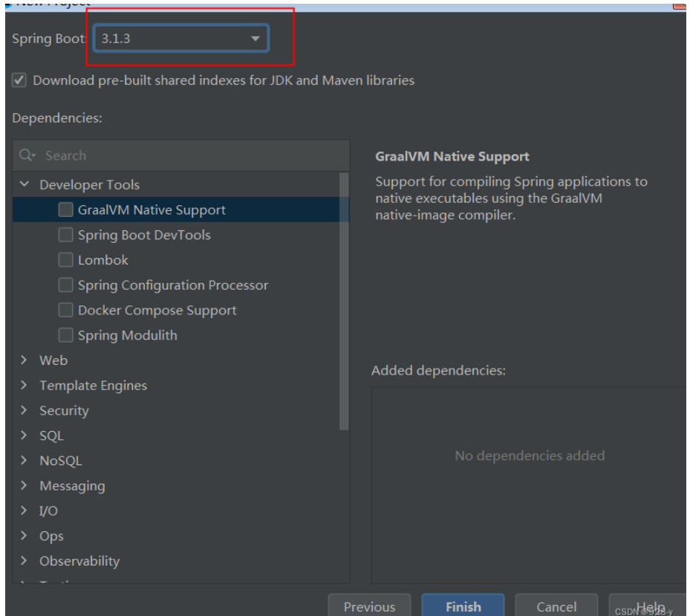Click the search magnifier icon
Viewport: 690px width, 616px height.
(x=27, y=155)
